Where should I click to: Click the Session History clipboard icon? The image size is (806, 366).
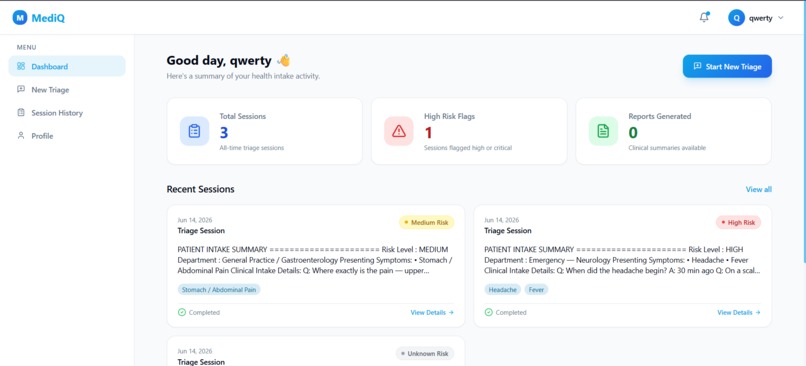pos(21,112)
